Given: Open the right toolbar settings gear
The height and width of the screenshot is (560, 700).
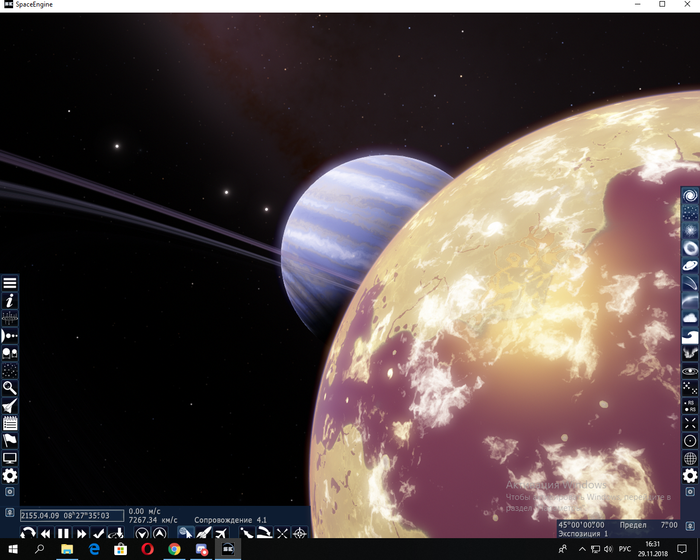Looking at the screenshot, I should (x=689, y=476).
